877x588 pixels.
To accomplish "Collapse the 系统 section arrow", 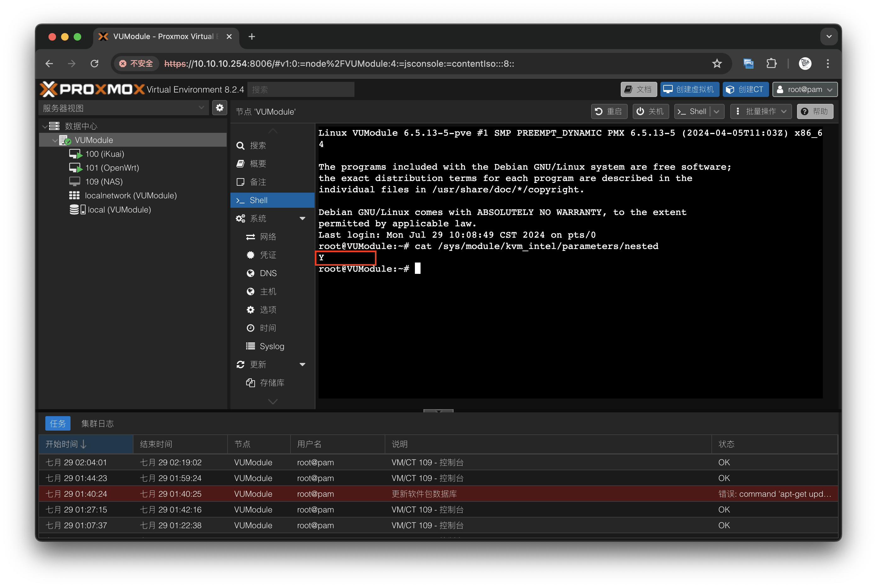I will pos(302,219).
